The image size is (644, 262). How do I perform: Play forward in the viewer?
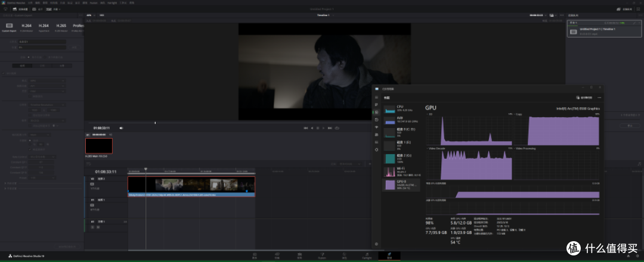[x=324, y=128]
